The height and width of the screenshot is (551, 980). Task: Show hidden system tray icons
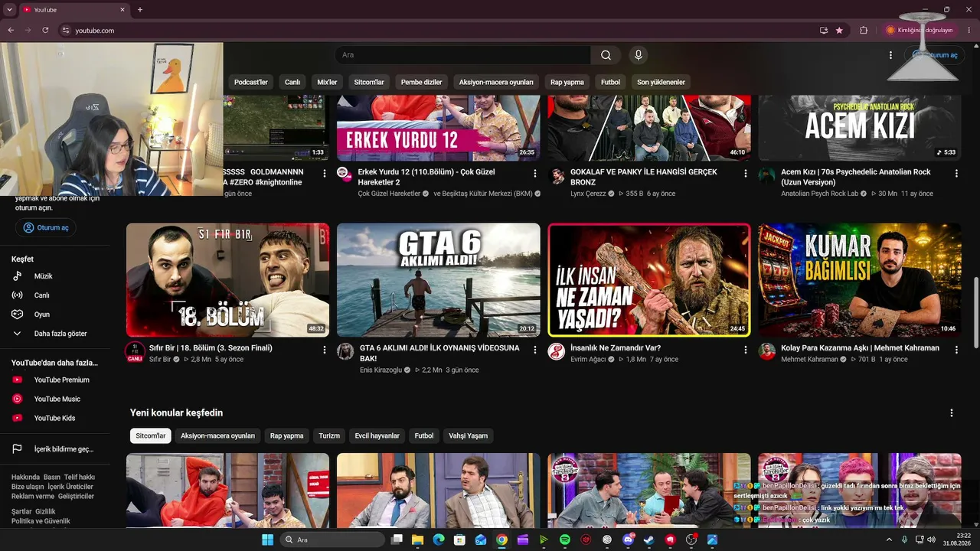(x=889, y=540)
